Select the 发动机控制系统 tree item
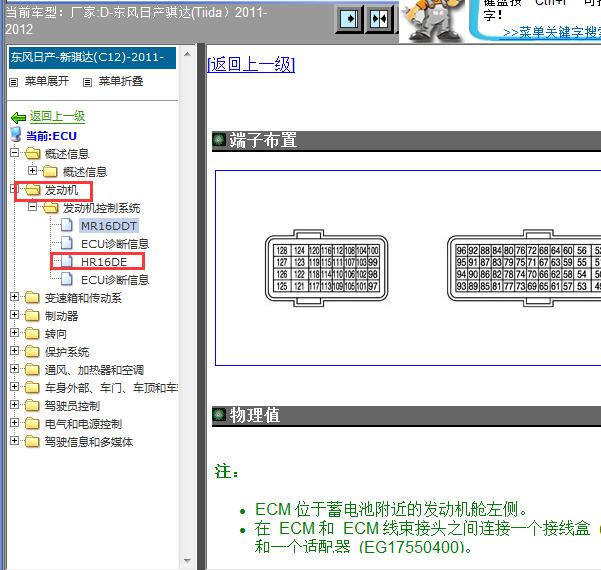The width and height of the screenshot is (601, 570). (x=101, y=208)
